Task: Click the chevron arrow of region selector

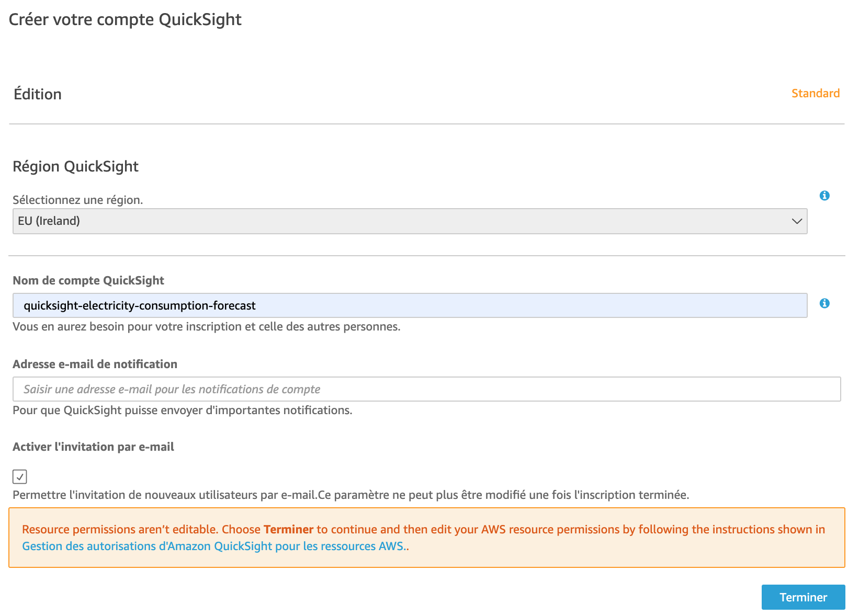Action: [797, 221]
